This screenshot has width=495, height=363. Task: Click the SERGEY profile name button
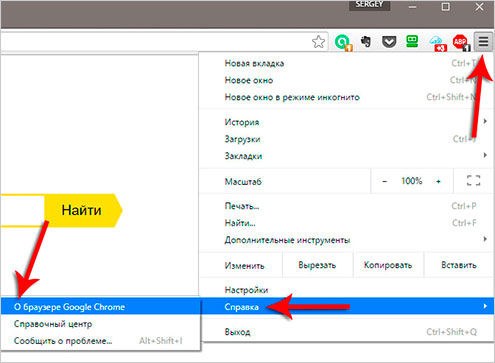click(369, 5)
